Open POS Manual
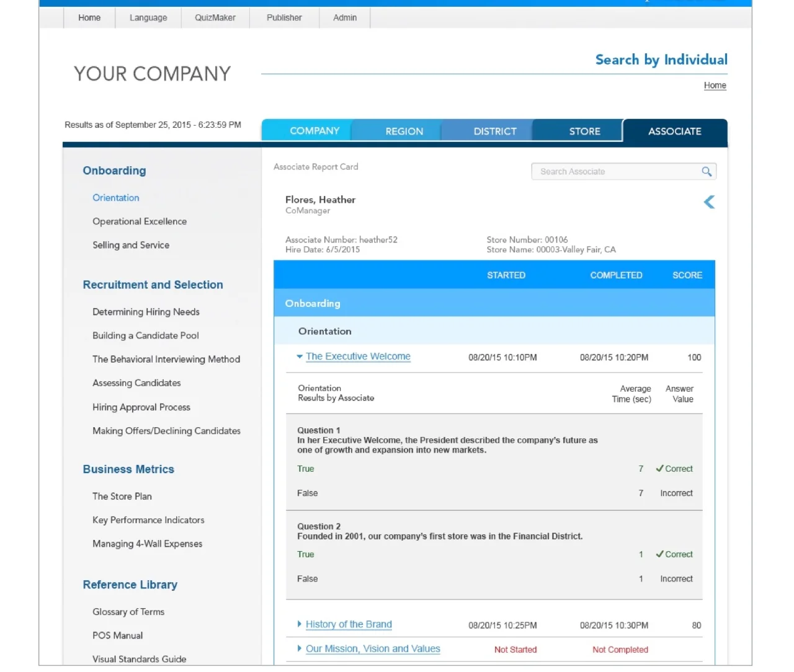 tap(117, 635)
